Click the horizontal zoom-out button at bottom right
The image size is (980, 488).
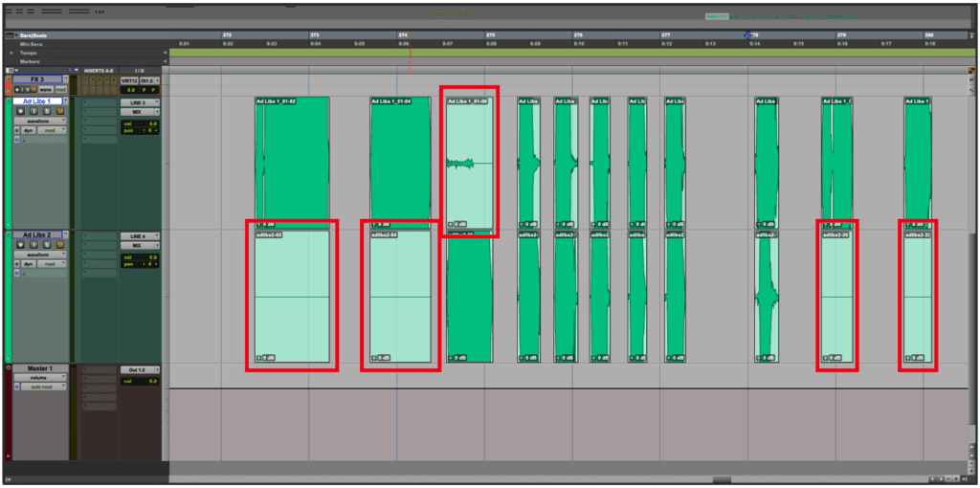(948, 478)
